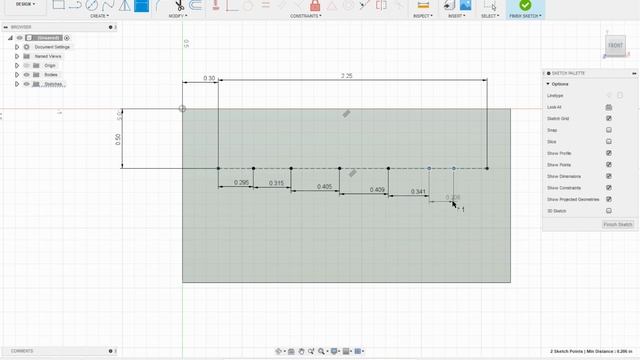Select the circle sketch tool
Viewport: 640px width, 360px height.
[x=92, y=5]
